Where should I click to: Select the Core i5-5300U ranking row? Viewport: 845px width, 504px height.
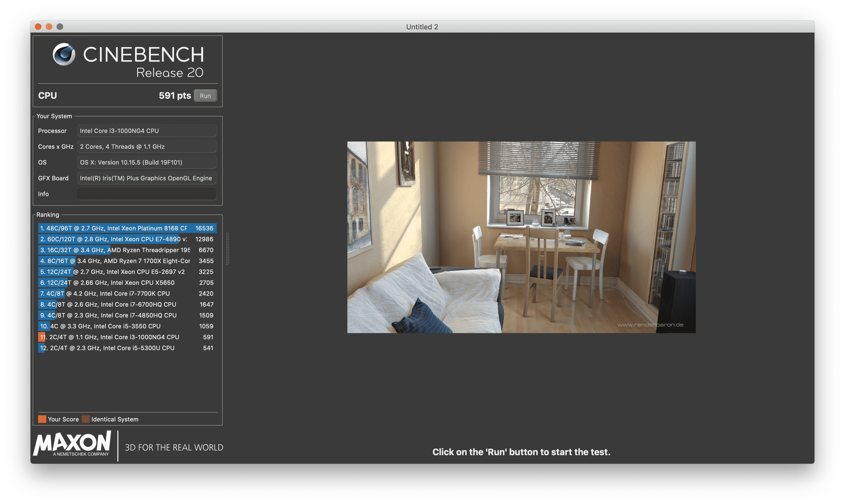coord(126,348)
